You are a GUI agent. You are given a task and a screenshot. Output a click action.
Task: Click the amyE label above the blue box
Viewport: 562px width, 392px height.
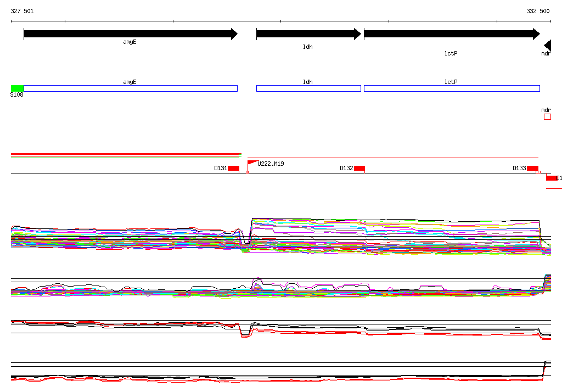(x=130, y=82)
